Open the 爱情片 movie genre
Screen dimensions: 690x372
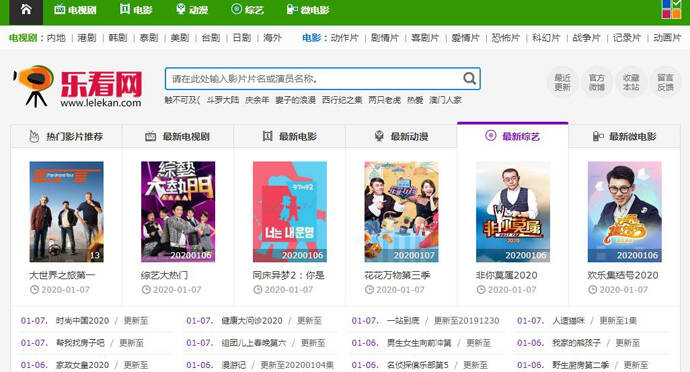(x=465, y=38)
